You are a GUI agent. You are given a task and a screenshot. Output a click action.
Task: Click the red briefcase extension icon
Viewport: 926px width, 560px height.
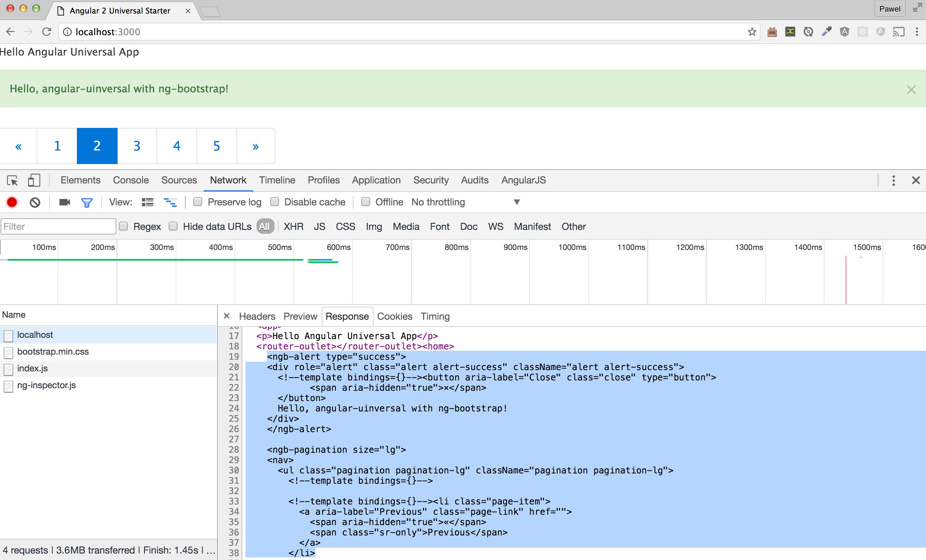click(x=772, y=32)
